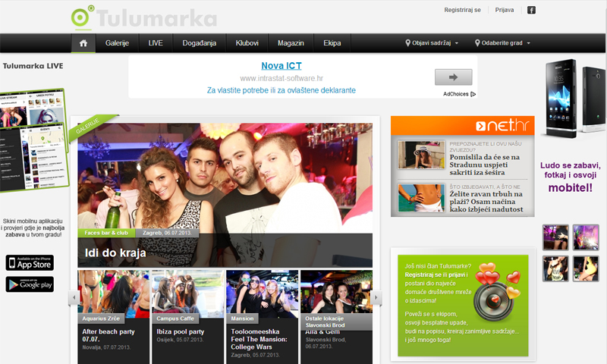607x364 pixels.
Task: Click the Registriraj se link
Action: coord(462,10)
